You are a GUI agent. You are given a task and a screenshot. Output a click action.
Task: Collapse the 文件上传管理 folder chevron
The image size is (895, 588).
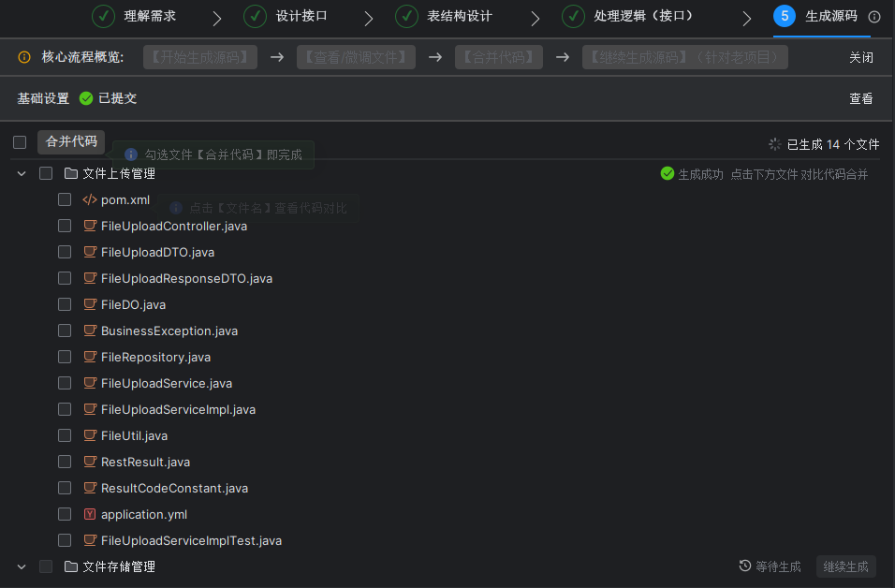click(x=22, y=173)
